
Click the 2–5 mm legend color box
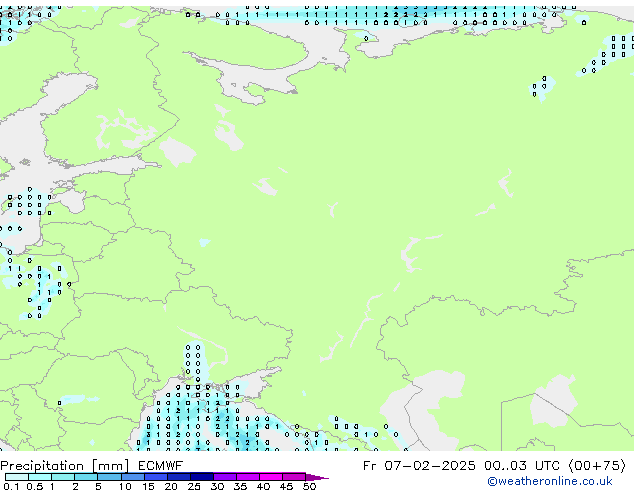86,477
